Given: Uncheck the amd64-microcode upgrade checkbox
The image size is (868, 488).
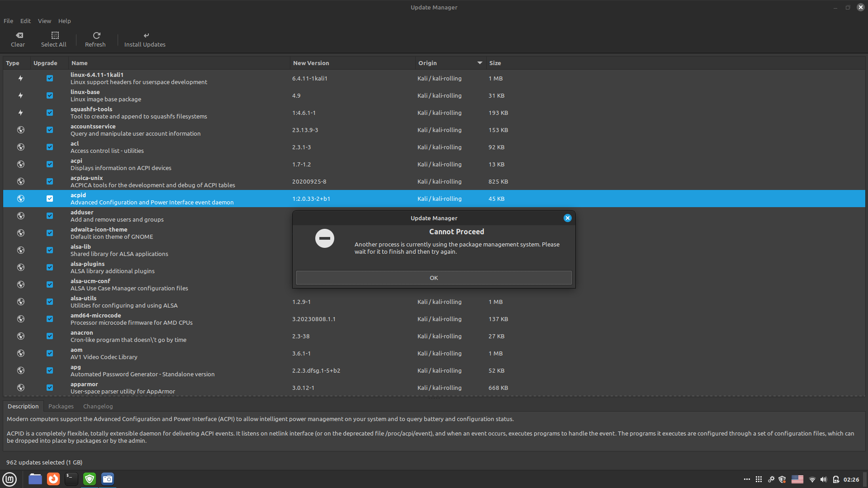Looking at the screenshot, I should (50, 319).
